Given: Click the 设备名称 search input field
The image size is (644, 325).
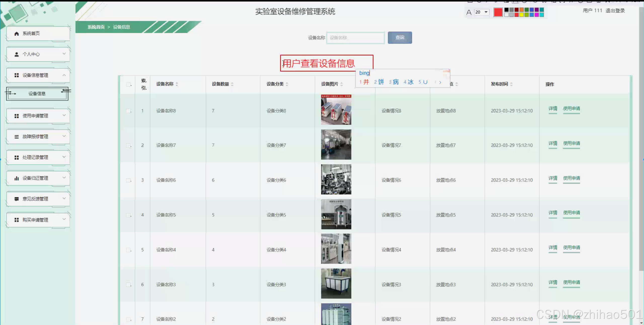Looking at the screenshot, I should point(355,38).
